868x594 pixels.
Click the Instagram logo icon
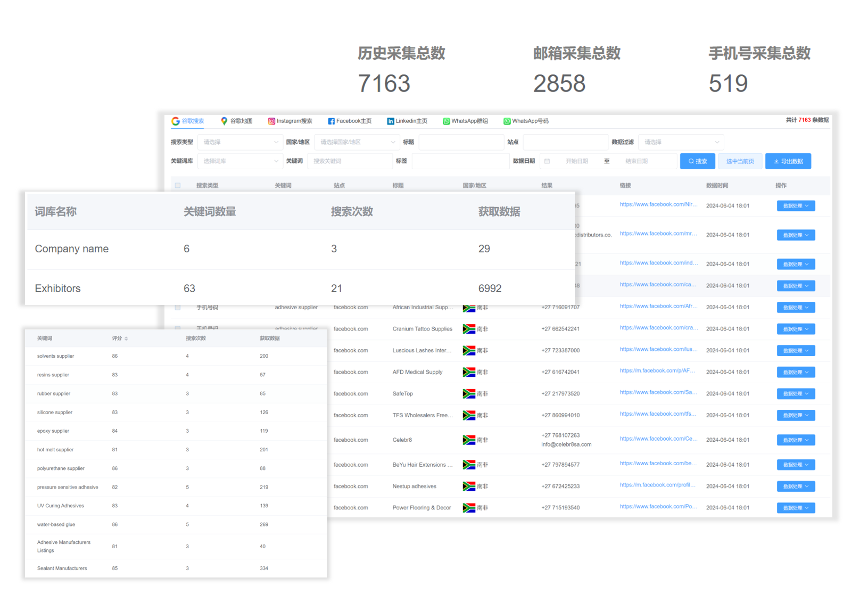271,121
